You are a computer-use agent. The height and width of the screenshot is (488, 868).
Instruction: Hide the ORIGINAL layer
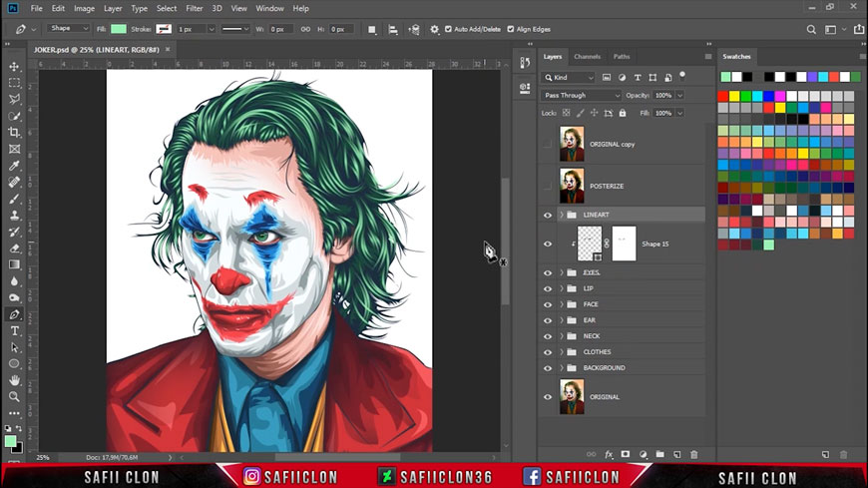click(x=547, y=397)
